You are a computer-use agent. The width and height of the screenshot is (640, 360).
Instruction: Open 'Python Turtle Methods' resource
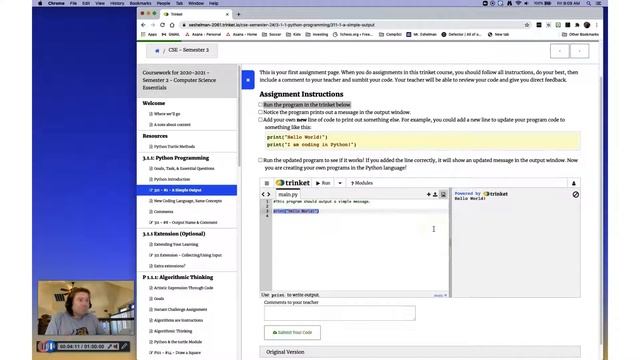pos(174,147)
